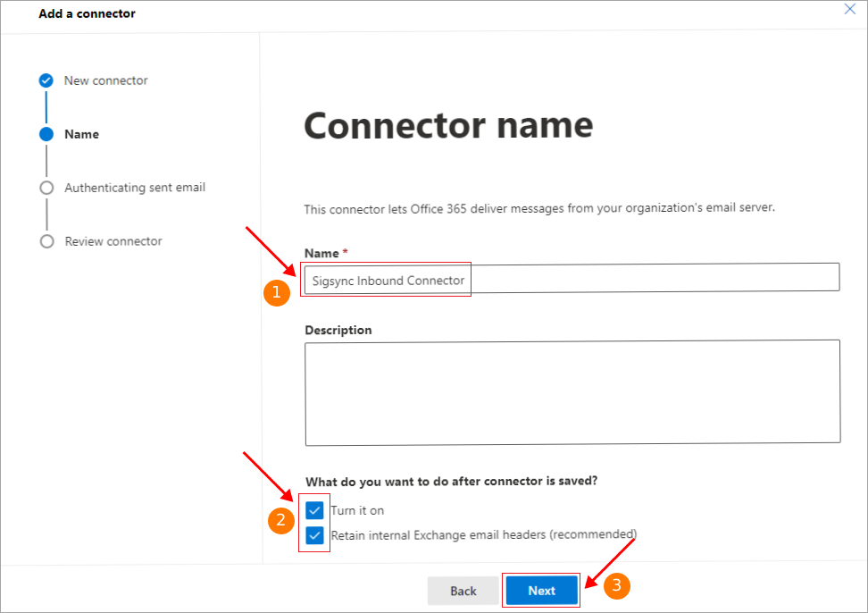Click the empty Authenticating sent email step circle
This screenshot has height=613, width=868.
[46, 188]
